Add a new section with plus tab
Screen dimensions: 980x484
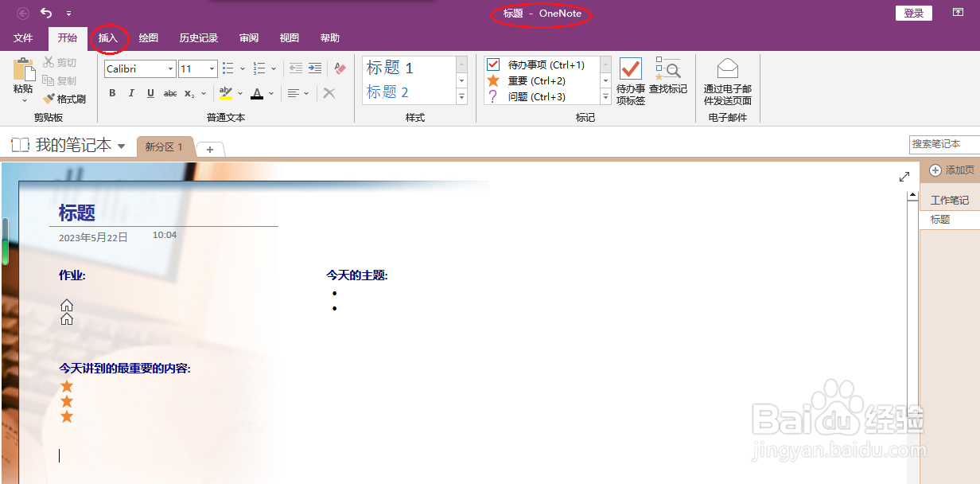click(210, 150)
